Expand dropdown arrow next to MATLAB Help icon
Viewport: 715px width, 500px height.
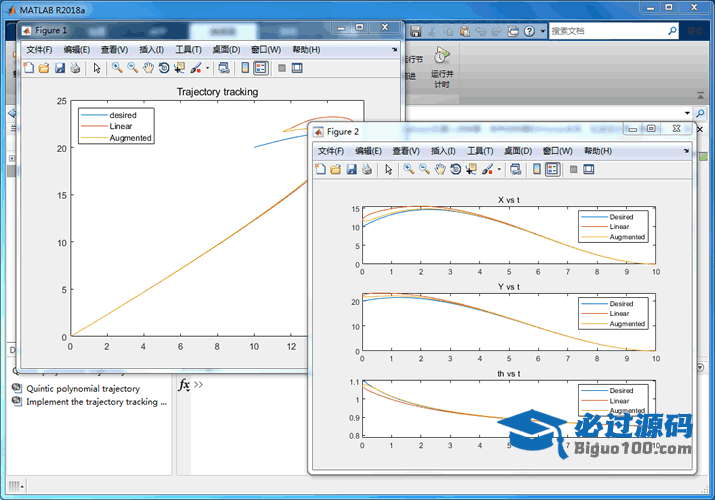[543, 31]
